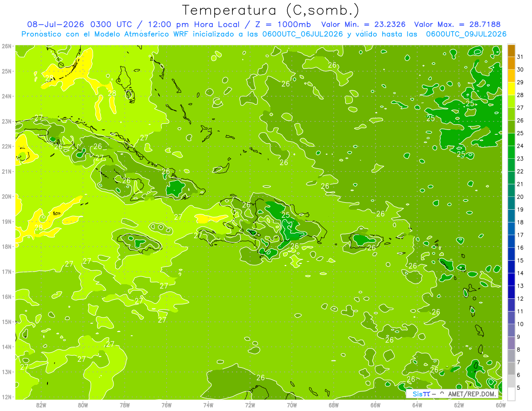Image resolution: width=532 pixels, height=411 pixels.
Task: Pick the white legend swatch below 5
Action: click(511, 394)
